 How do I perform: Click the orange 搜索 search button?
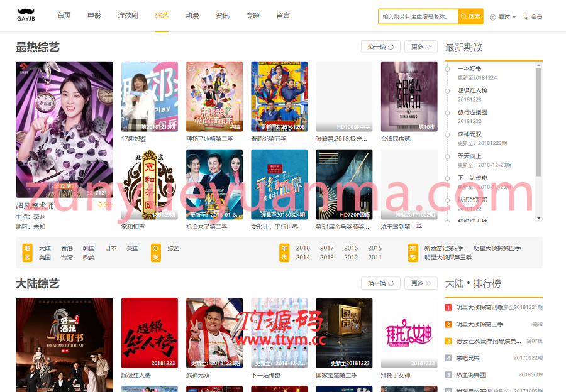point(470,16)
